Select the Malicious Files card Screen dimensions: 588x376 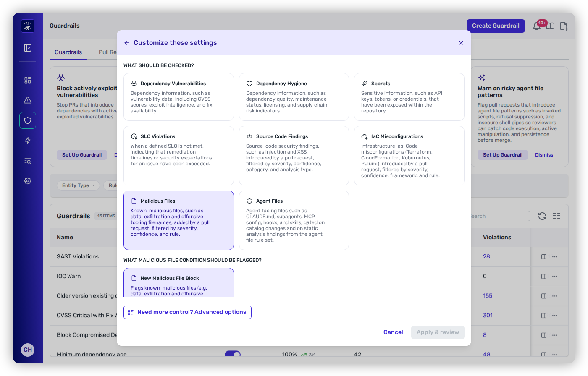click(x=178, y=220)
